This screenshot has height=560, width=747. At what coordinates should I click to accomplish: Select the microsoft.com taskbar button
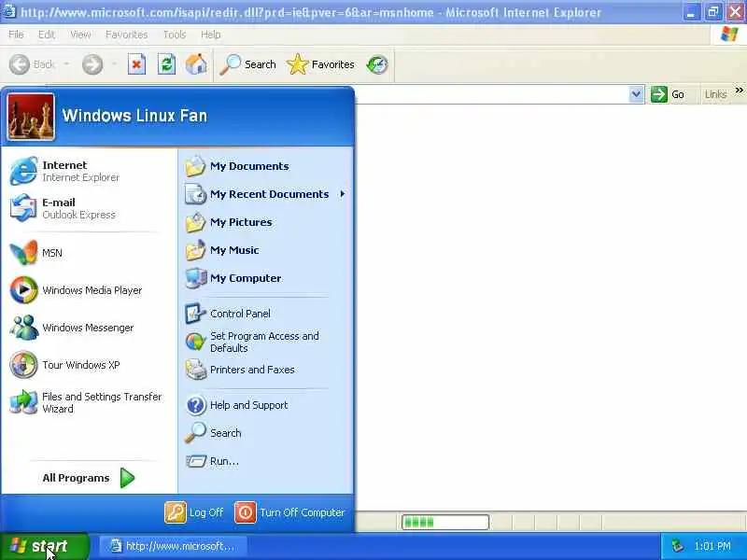tap(173, 546)
